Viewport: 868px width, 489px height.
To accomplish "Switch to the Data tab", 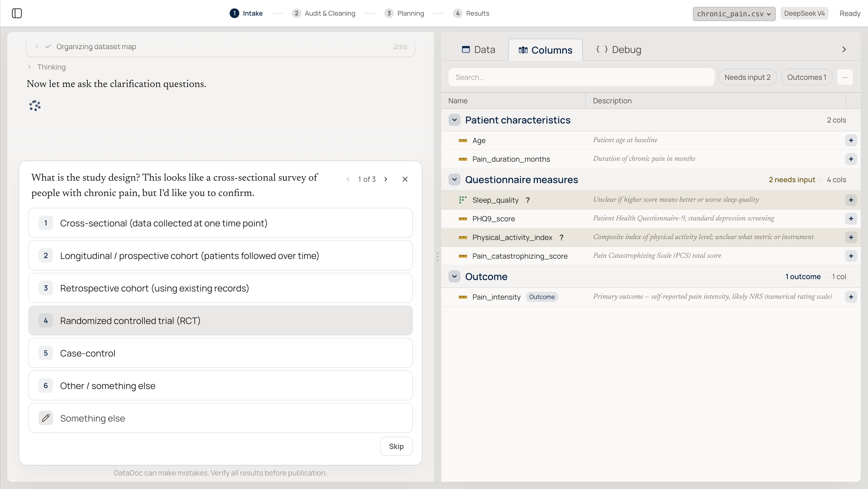I will tap(478, 49).
